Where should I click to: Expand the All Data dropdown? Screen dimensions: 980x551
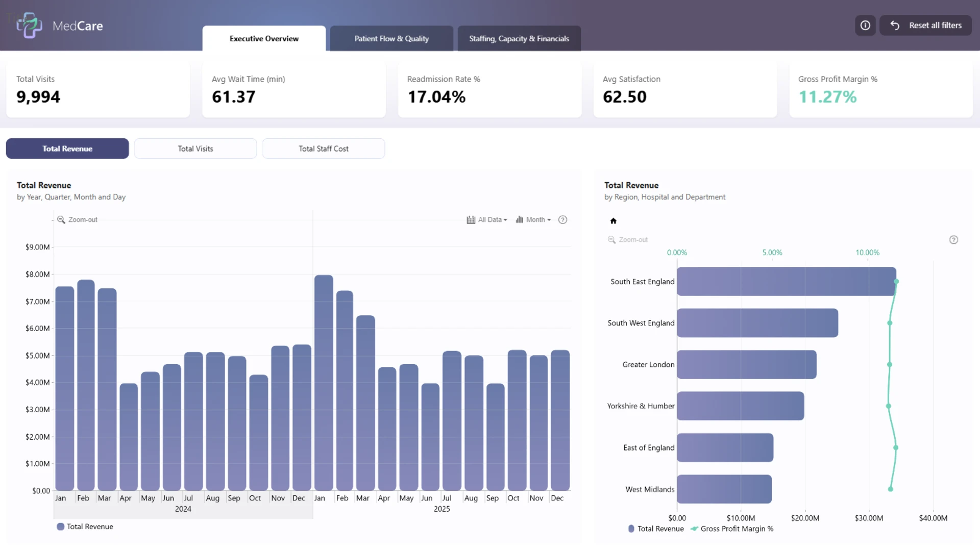(487, 220)
